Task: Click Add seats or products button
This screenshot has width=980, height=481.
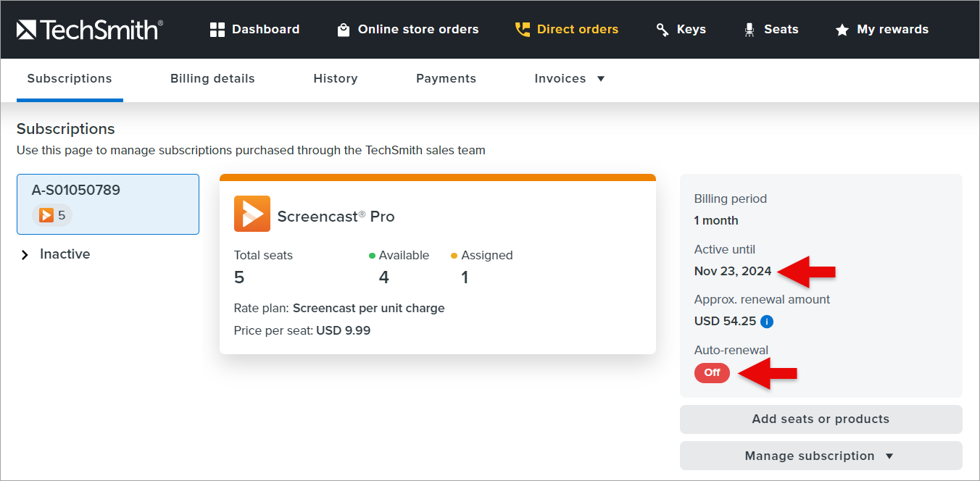Action: (x=821, y=419)
